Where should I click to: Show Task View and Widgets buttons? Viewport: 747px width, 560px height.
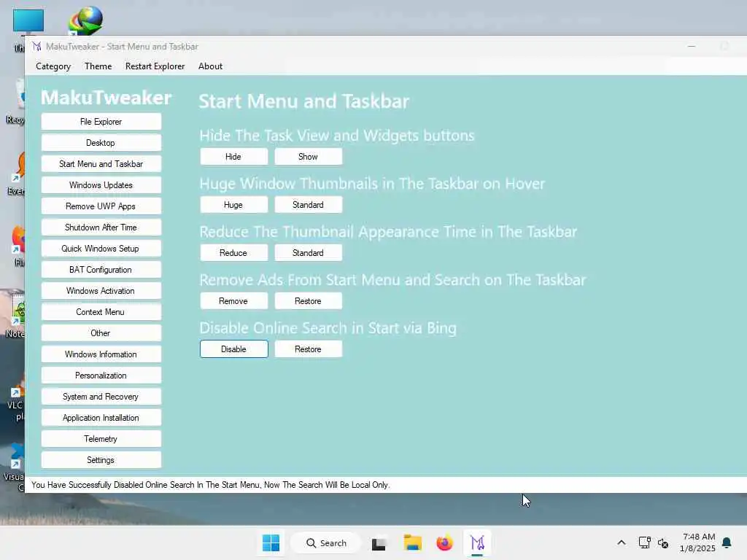coord(309,157)
